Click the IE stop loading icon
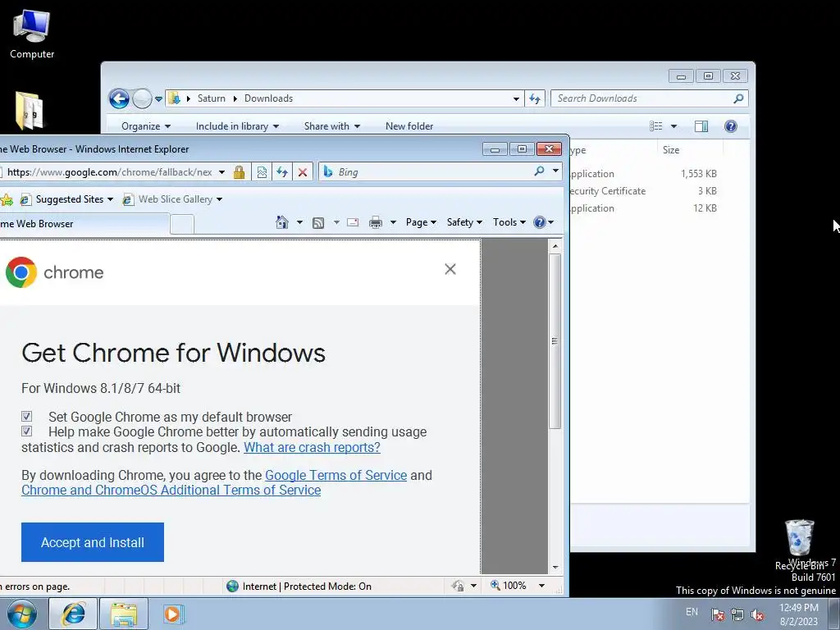840x630 pixels. coord(303,172)
